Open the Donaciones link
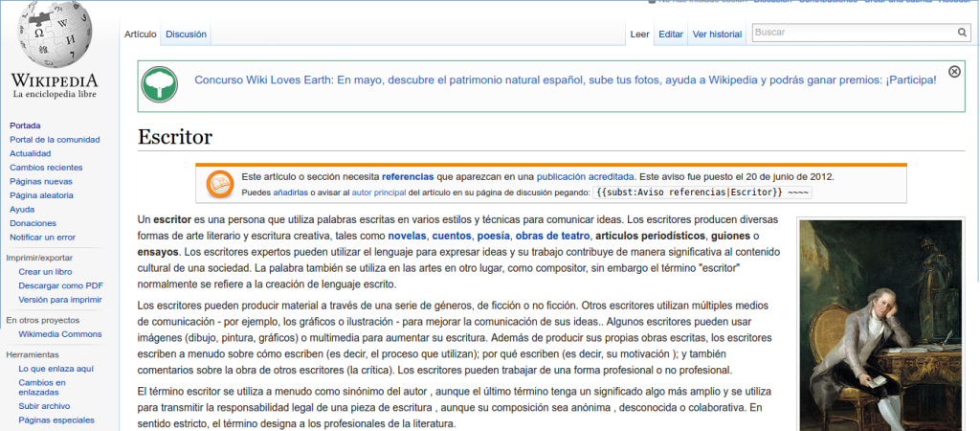 coord(33,223)
